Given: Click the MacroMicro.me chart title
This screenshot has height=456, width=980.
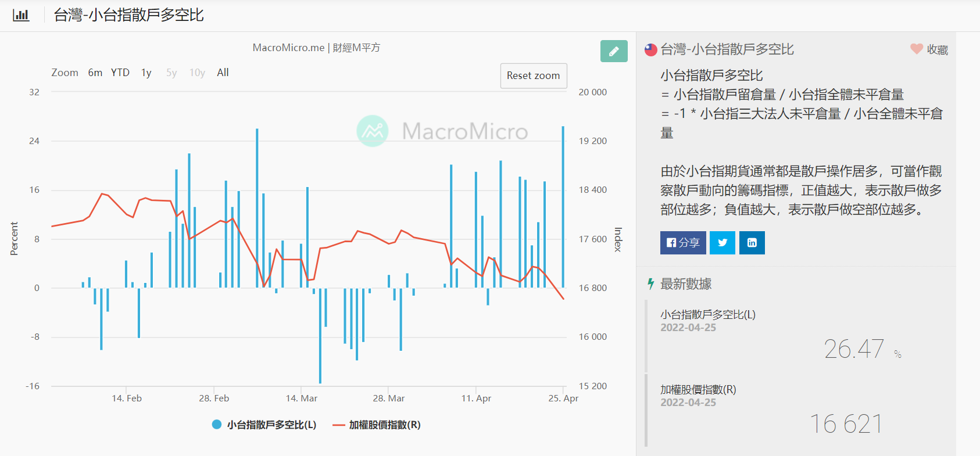Looking at the screenshot, I should click(x=316, y=48).
